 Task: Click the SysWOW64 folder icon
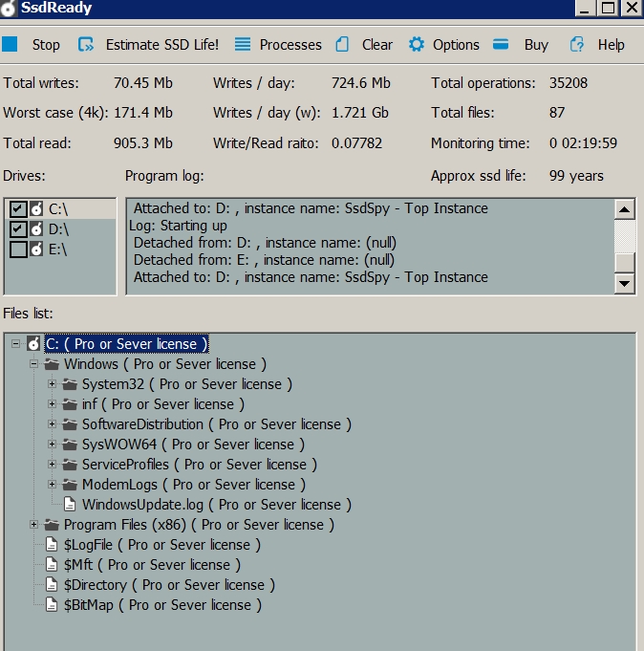pos(70,445)
